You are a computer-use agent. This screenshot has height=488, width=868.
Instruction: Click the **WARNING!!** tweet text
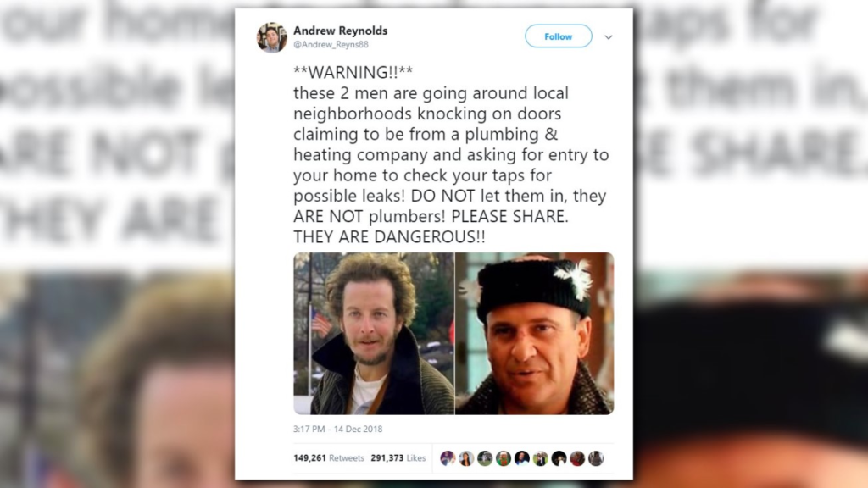[353, 72]
